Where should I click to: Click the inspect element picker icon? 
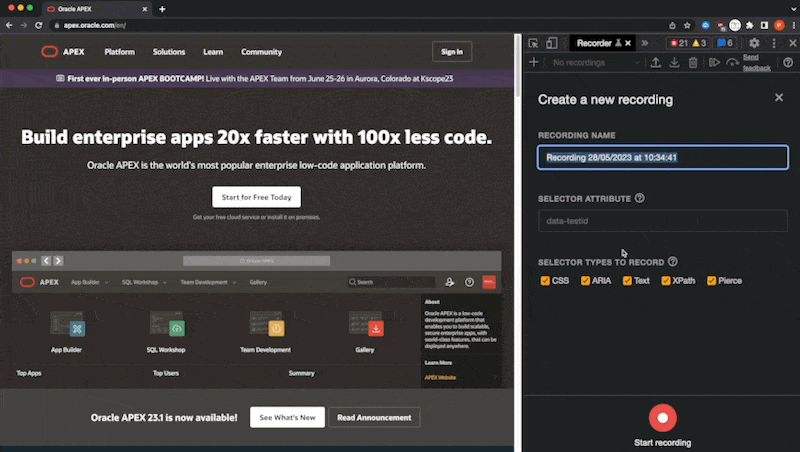[533, 43]
